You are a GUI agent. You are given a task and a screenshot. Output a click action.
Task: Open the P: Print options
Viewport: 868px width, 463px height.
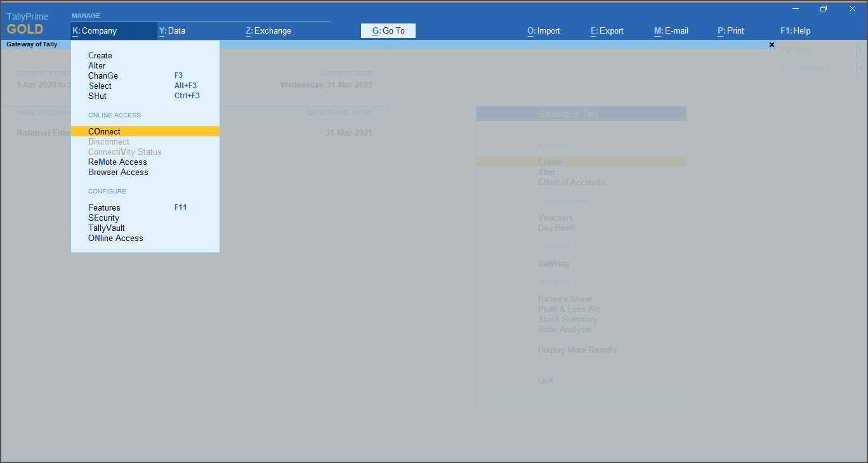[x=730, y=30]
